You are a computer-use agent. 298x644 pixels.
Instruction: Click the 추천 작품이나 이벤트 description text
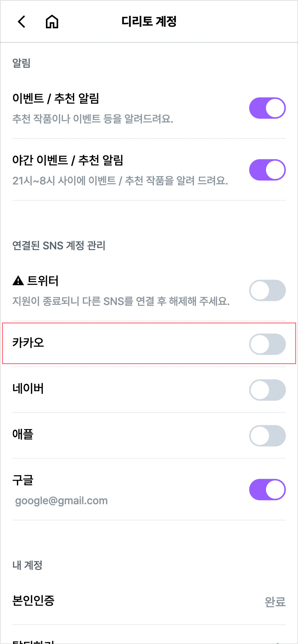(93, 119)
